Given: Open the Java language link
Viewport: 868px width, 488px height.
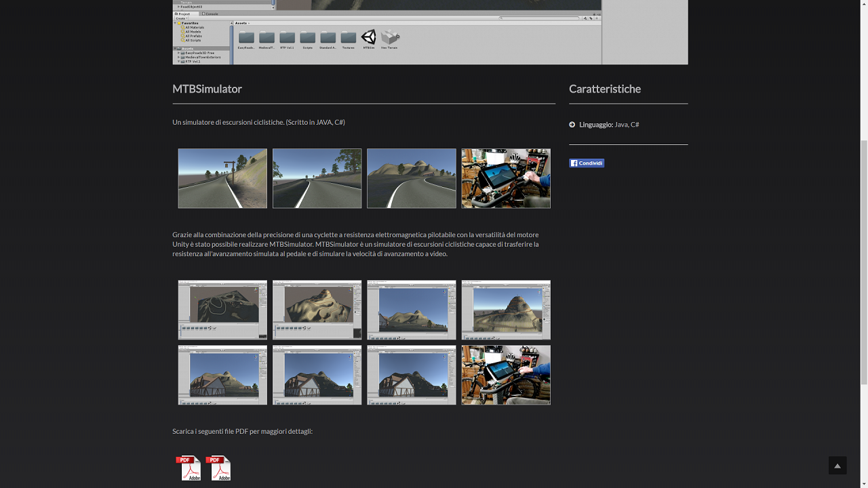Looking at the screenshot, I should click(621, 125).
